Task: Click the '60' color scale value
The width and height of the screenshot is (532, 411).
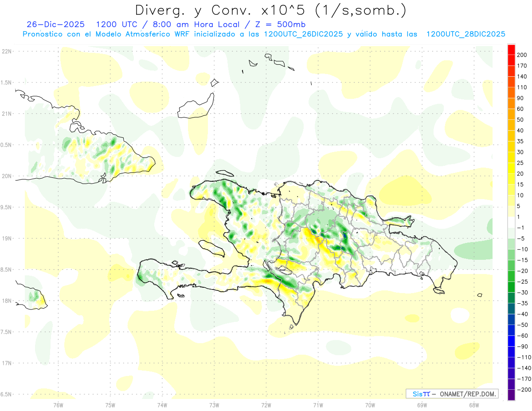Action: 520,109
